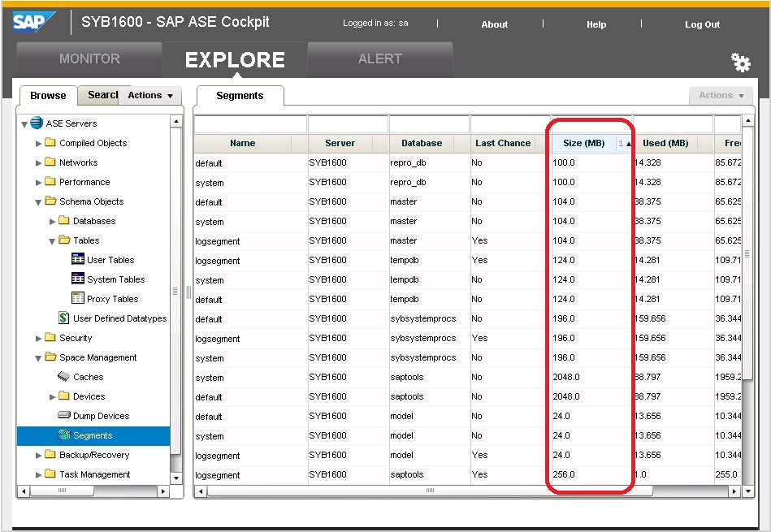Click the Proxy Tables icon

click(78, 298)
